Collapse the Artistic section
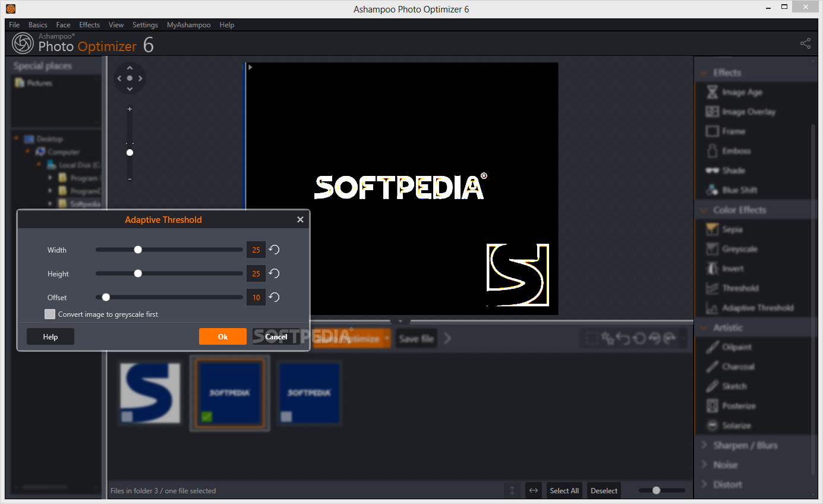This screenshot has height=504, width=823. click(x=705, y=327)
